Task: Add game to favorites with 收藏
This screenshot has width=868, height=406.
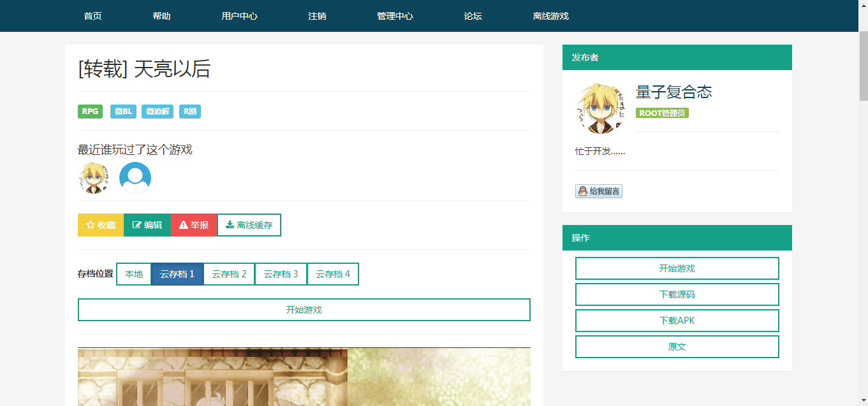Action: [x=101, y=225]
